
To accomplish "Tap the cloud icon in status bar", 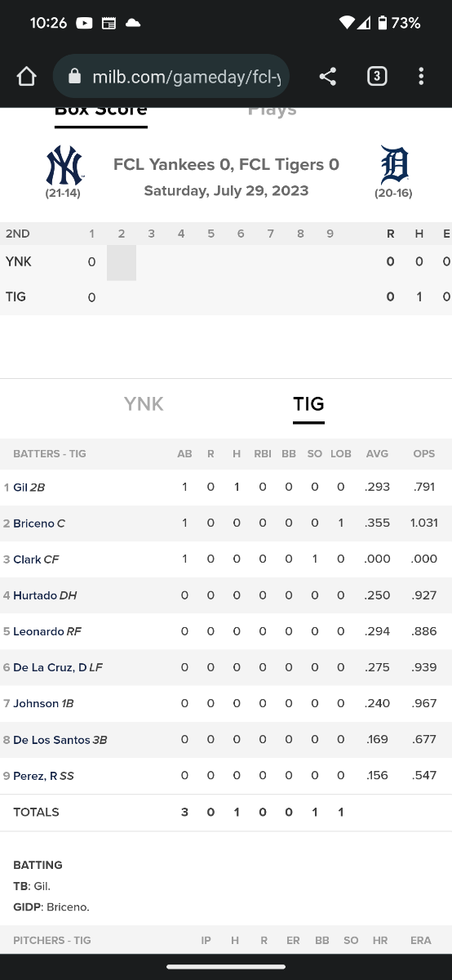I will pos(132,23).
